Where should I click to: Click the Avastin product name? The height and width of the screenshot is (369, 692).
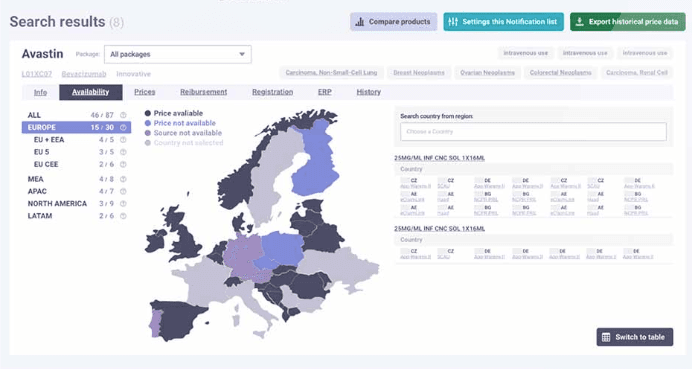[x=42, y=54]
